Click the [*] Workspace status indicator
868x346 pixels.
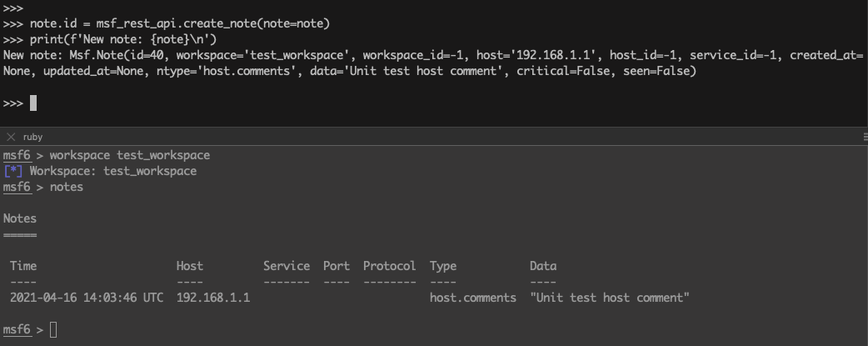pyautogui.click(x=13, y=171)
